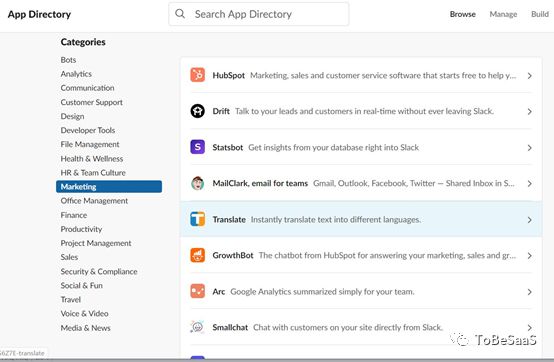The height and width of the screenshot is (362, 554).
Task: Click the MailClark avatar icon
Action: [x=198, y=183]
